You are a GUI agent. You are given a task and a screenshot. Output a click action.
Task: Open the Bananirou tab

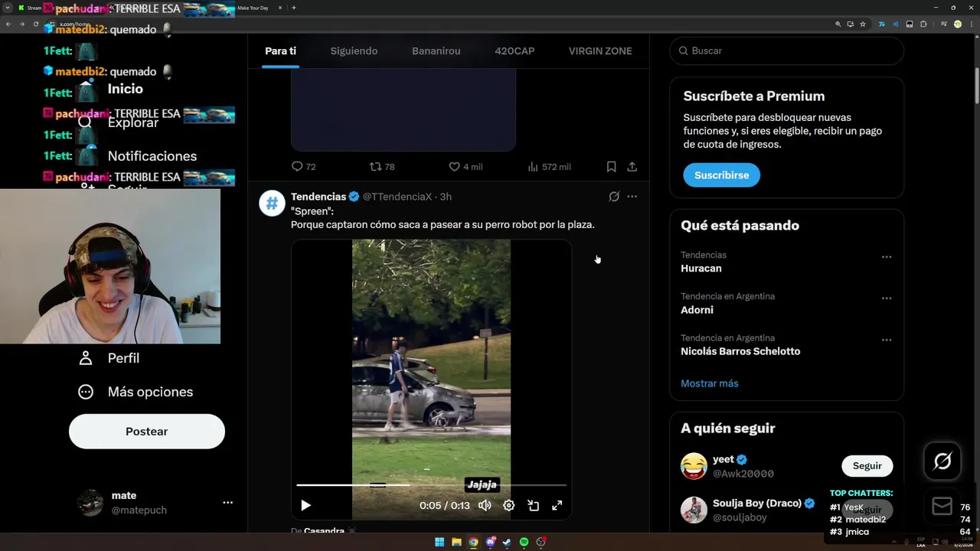[436, 51]
